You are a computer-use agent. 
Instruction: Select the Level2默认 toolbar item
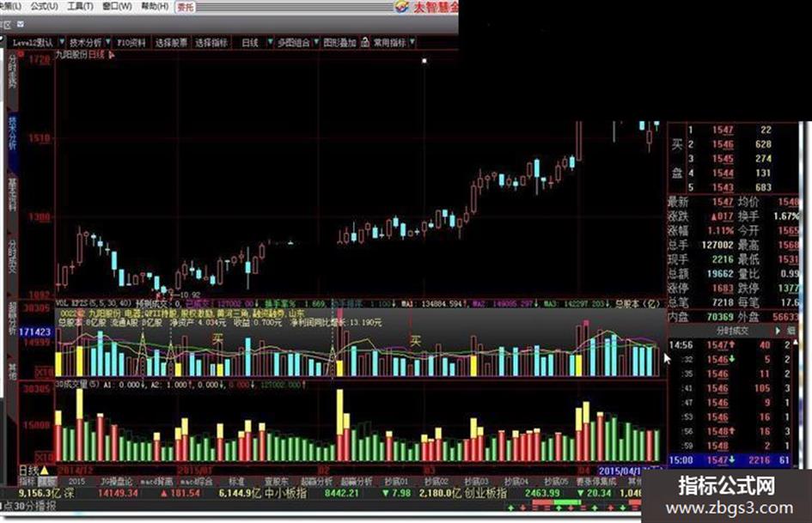pyautogui.click(x=34, y=43)
